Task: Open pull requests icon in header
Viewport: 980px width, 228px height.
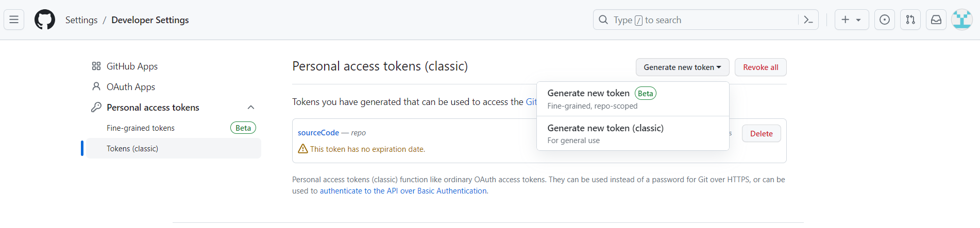Action: point(910,20)
